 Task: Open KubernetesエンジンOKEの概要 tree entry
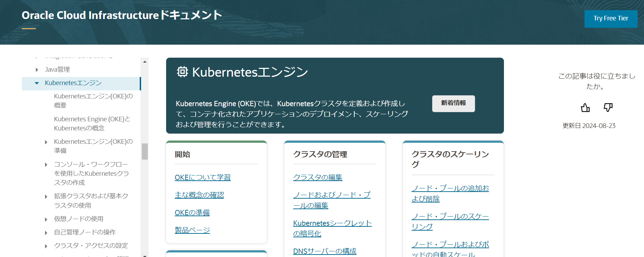pos(94,101)
